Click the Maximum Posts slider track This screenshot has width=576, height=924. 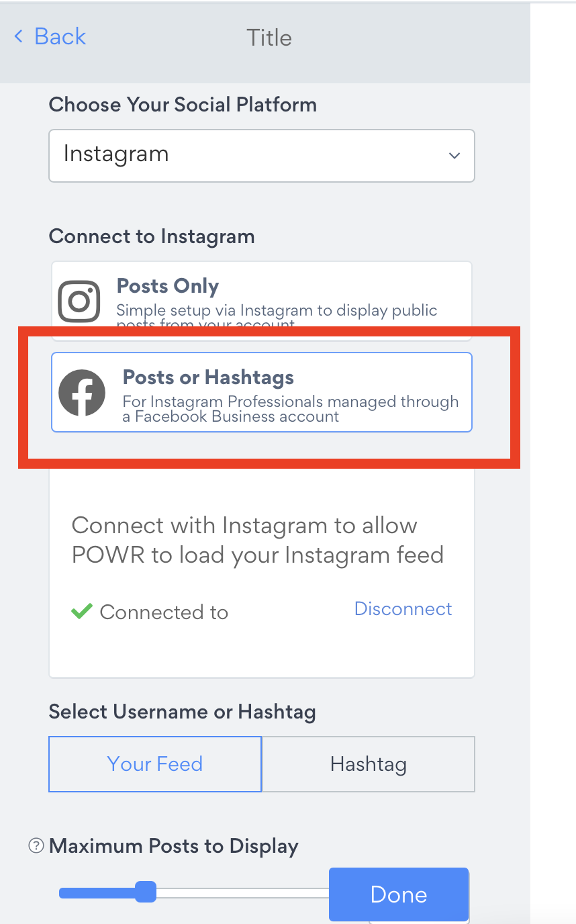click(195, 893)
